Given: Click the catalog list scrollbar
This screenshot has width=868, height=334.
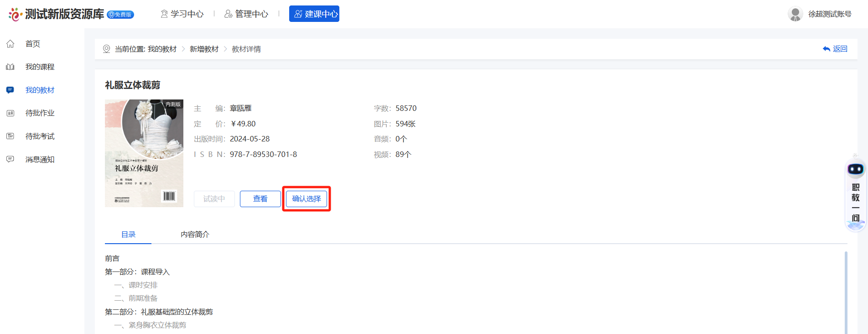Looking at the screenshot, I should [846, 292].
